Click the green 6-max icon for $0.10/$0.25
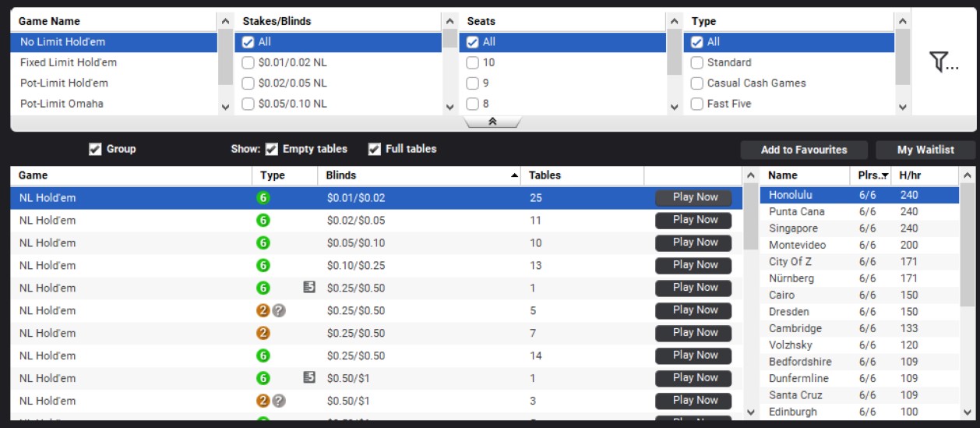The height and width of the screenshot is (428, 980). click(263, 265)
